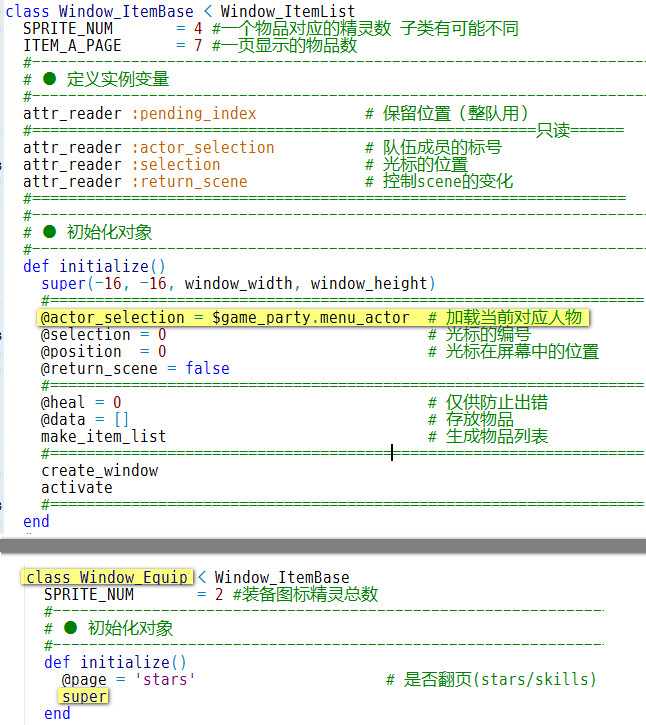
Task: Click the comment '保留位置 (整队用)'
Action: pyautogui.click(x=455, y=113)
